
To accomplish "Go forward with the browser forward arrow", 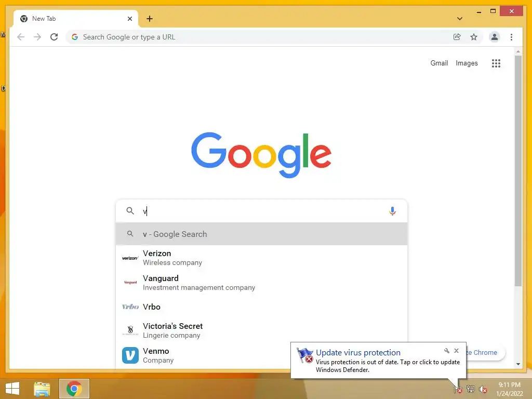I will [x=37, y=37].
